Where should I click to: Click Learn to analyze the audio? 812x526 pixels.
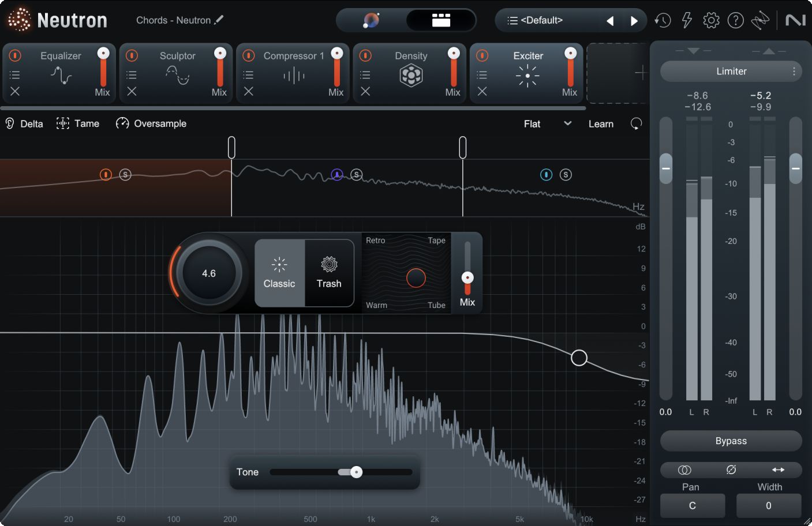click(601, 123)
